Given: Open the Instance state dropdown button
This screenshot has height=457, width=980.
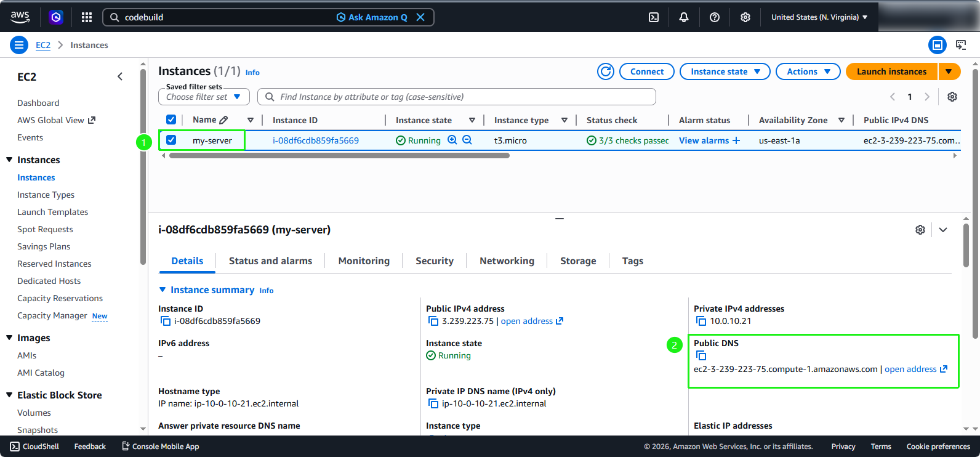Looking at the screenshot, I should (725, 71).
